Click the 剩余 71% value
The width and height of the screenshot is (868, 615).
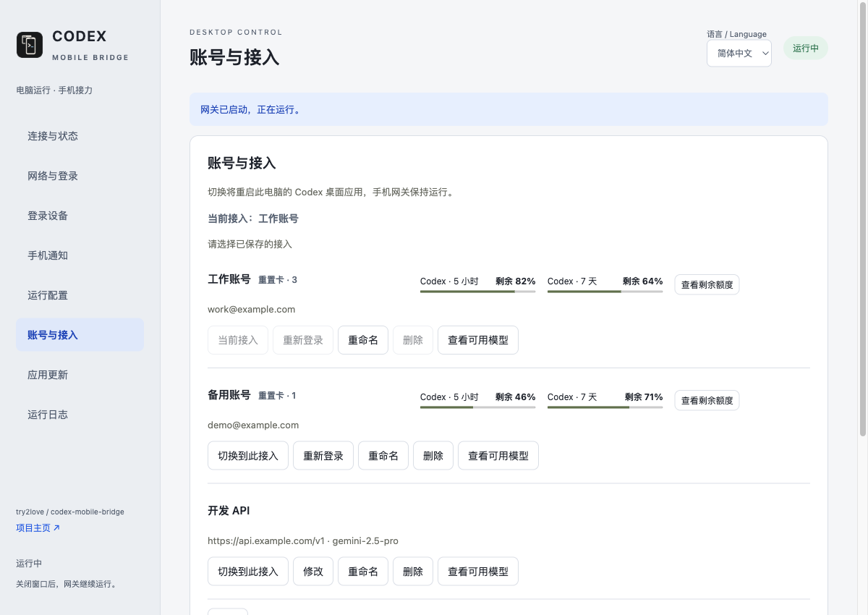pos(644,396)
